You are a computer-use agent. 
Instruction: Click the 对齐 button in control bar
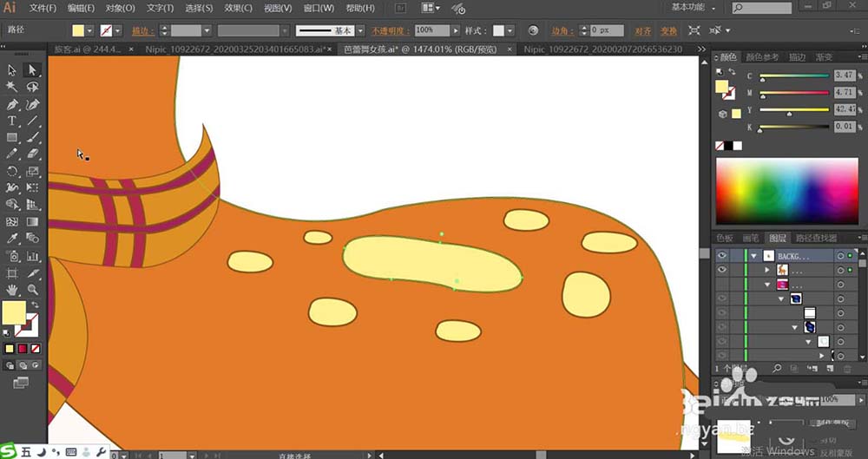[x=643, y=30]
